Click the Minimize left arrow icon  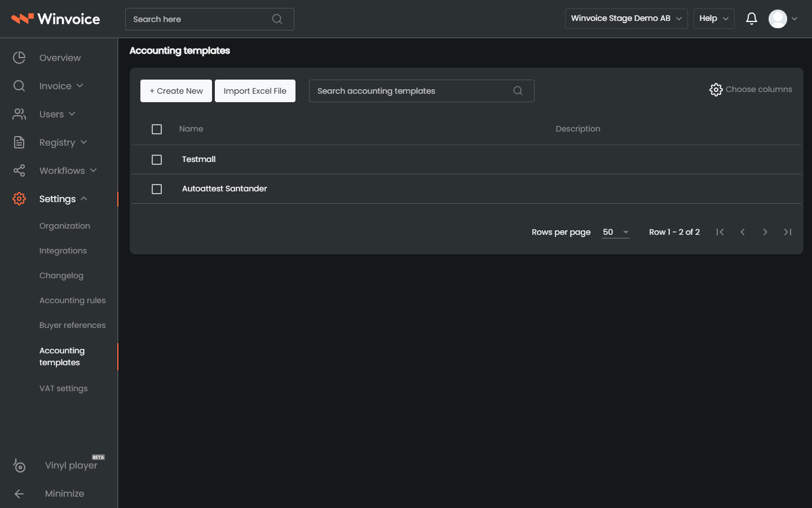19,494
